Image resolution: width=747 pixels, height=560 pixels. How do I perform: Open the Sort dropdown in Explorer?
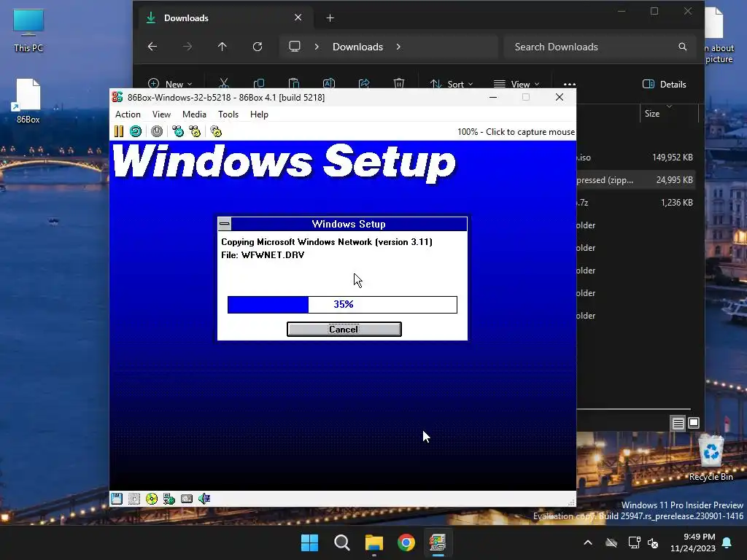coord(451,85)
